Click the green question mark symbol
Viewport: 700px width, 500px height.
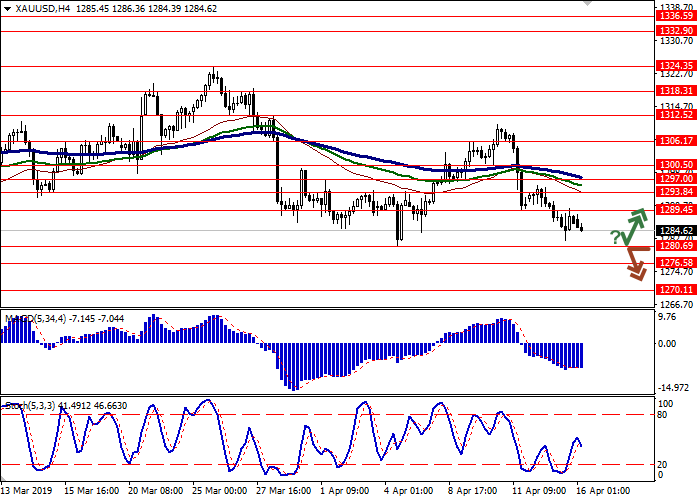pos(614,237)
